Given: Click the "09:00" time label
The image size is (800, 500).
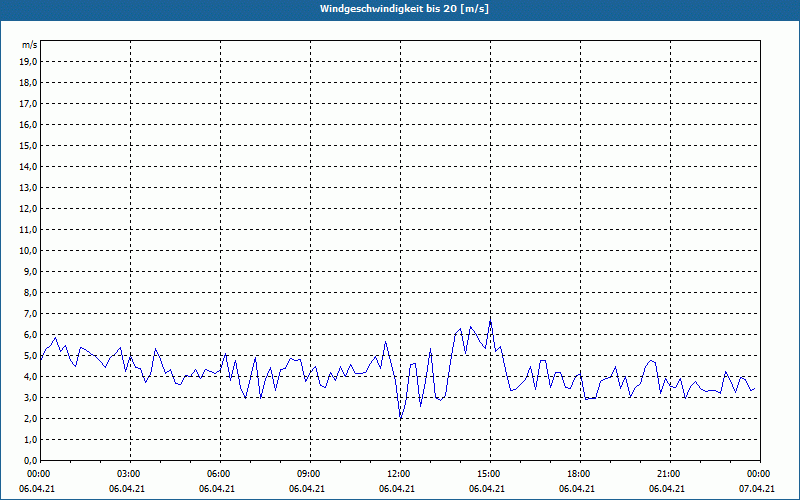Looking at the screenshot, I should tap(311, 474).
